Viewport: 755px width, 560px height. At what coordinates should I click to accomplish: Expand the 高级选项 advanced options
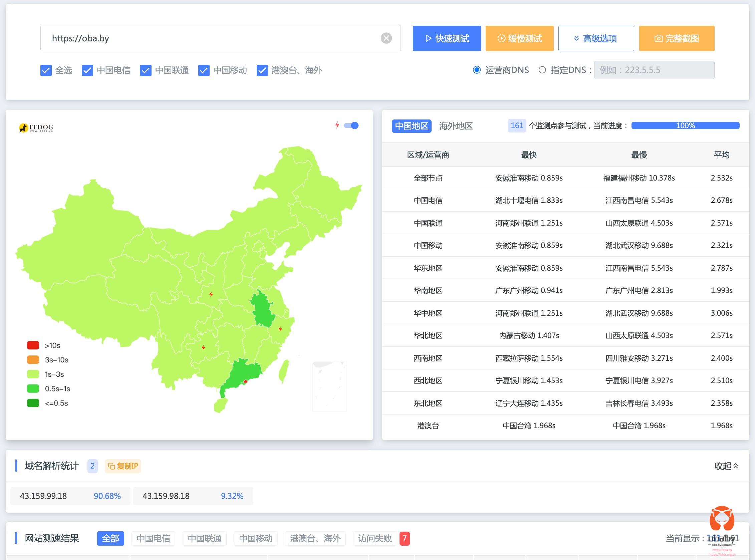pos(596,38)
